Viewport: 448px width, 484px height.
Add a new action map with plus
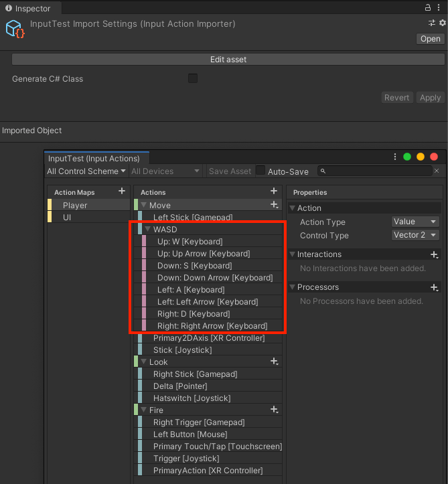click(122, 191)
